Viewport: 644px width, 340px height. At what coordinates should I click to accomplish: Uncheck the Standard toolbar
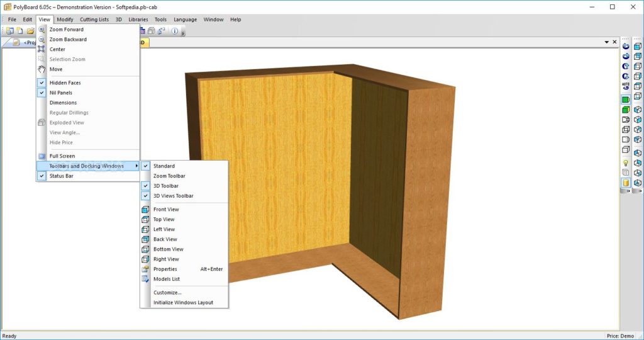[x=184, y=166]
